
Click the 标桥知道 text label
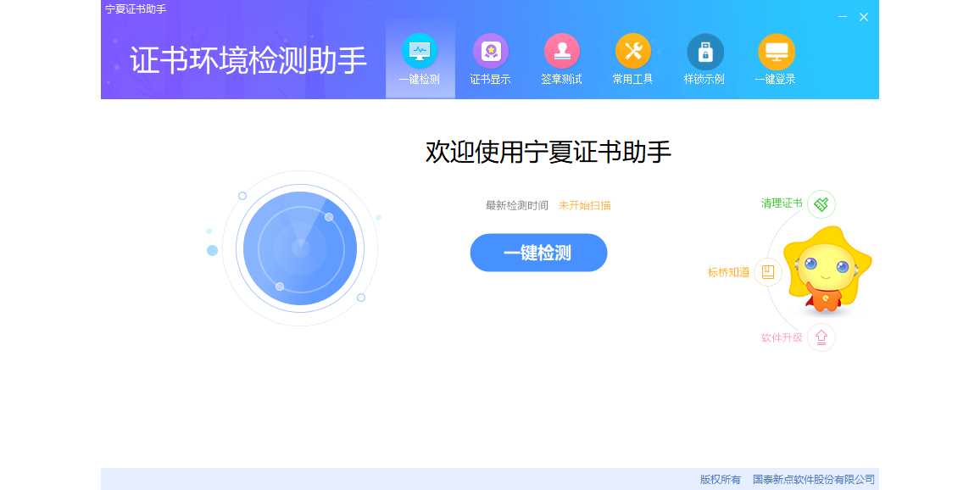[x=728, y=272]
